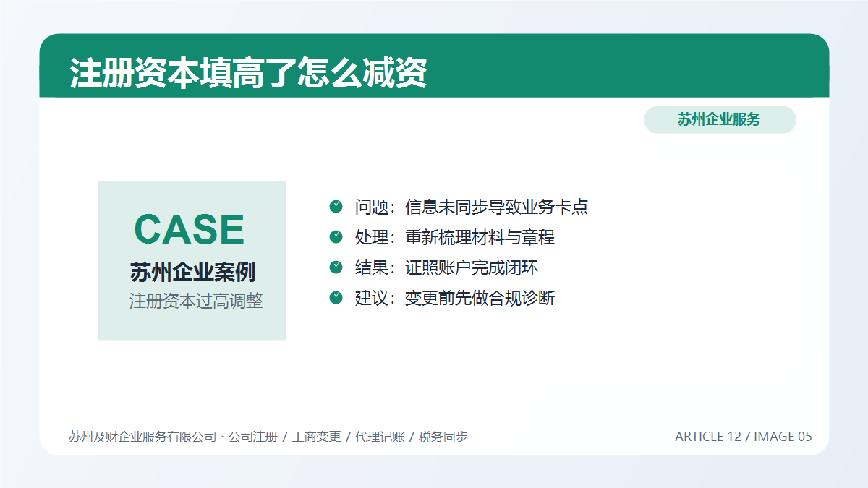Click the bullet icon beside 处理
868x488 pixels.
336,237
